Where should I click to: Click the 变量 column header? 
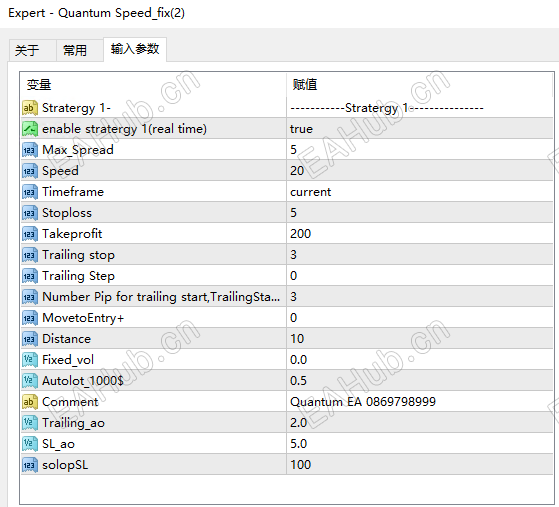tap(153, 85)
